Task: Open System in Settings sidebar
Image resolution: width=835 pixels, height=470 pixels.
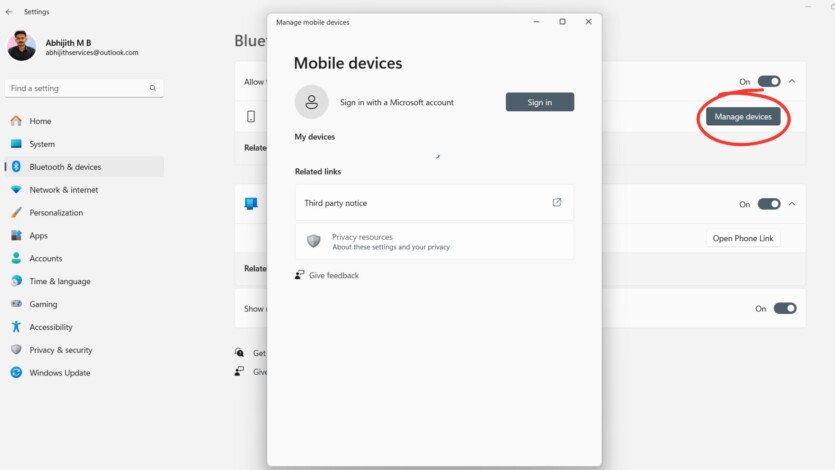Action: tap(84, 144)
